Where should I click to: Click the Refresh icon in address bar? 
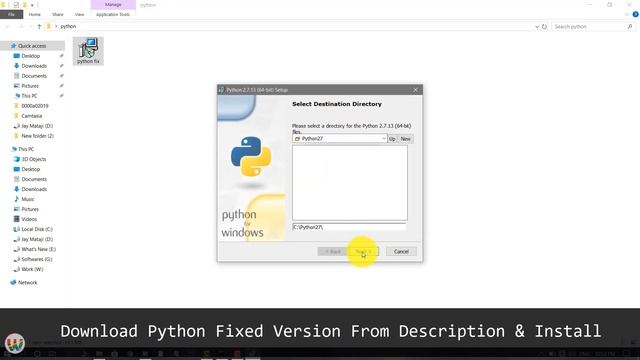(544, 27)
